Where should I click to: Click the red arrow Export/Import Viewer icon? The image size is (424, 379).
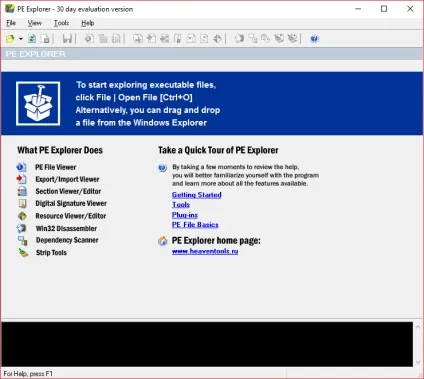21,179
